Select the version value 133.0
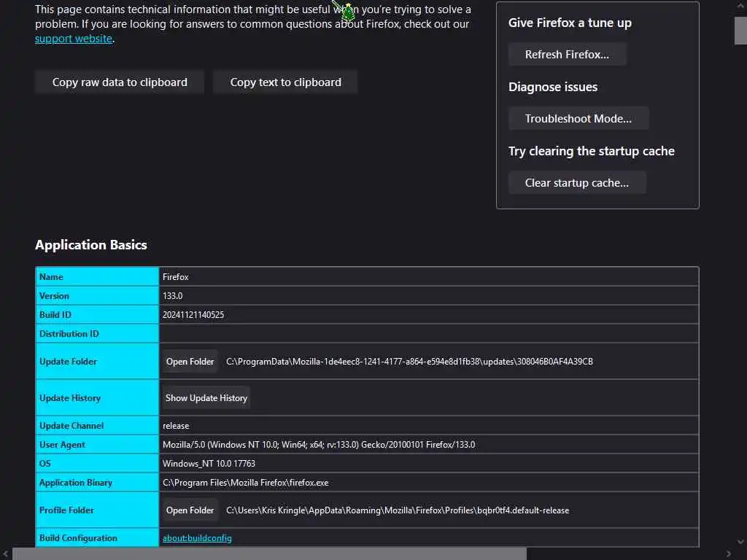The height and width of the screenshot is (560, 747). pyautogui.click(x=172, y=296)
